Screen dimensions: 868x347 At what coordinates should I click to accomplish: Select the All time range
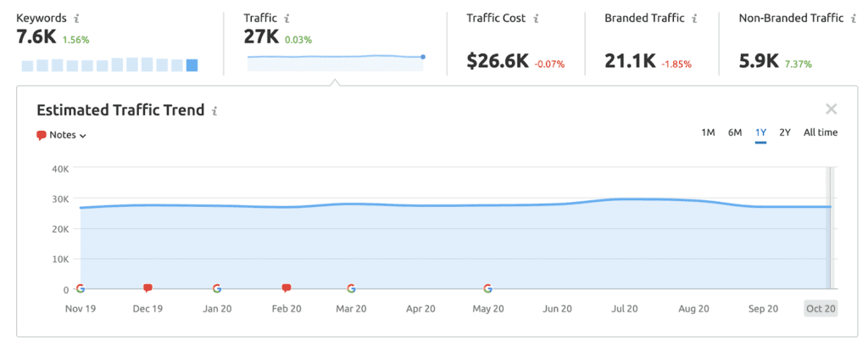821,132
